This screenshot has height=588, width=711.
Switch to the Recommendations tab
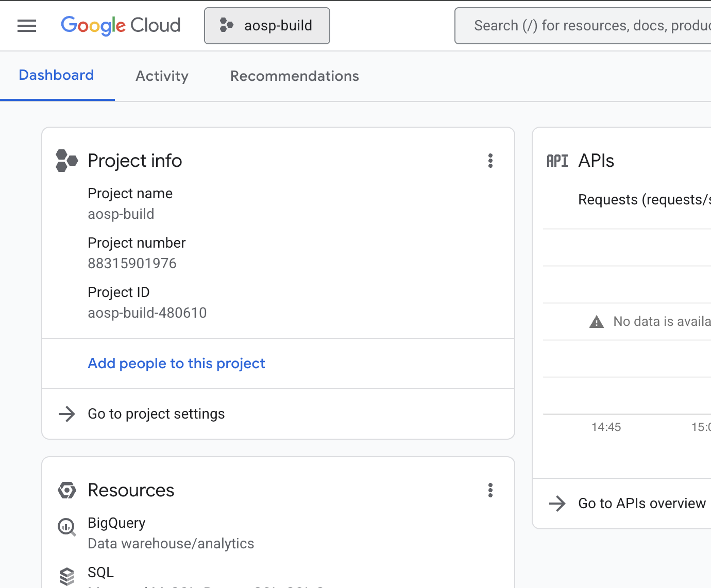[294, 76]
